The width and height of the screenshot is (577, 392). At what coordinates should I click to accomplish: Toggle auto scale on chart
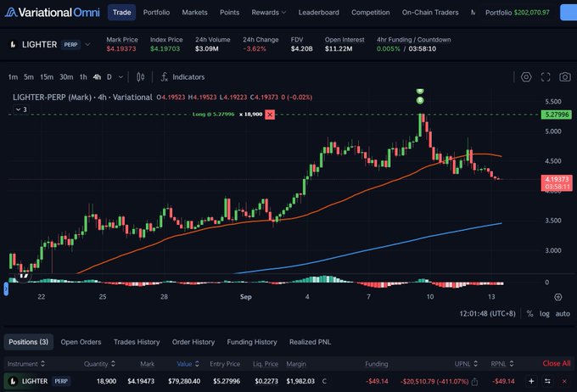click(x=563, y=314)
